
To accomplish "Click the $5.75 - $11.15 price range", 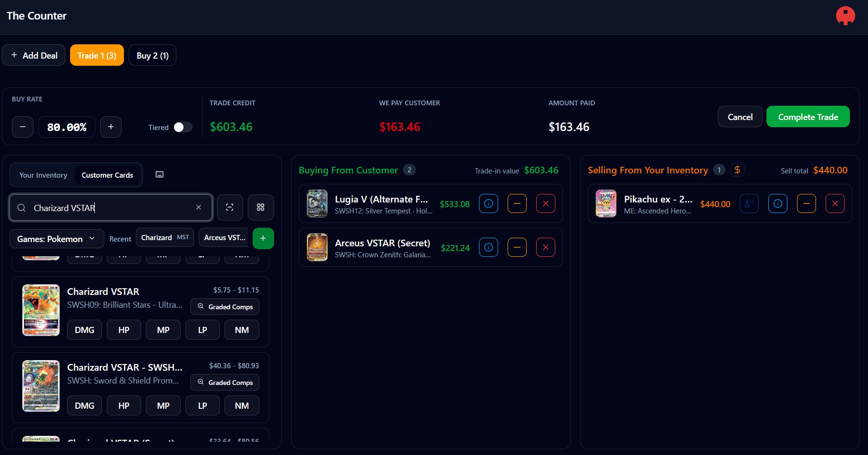I will pos(236,290).
